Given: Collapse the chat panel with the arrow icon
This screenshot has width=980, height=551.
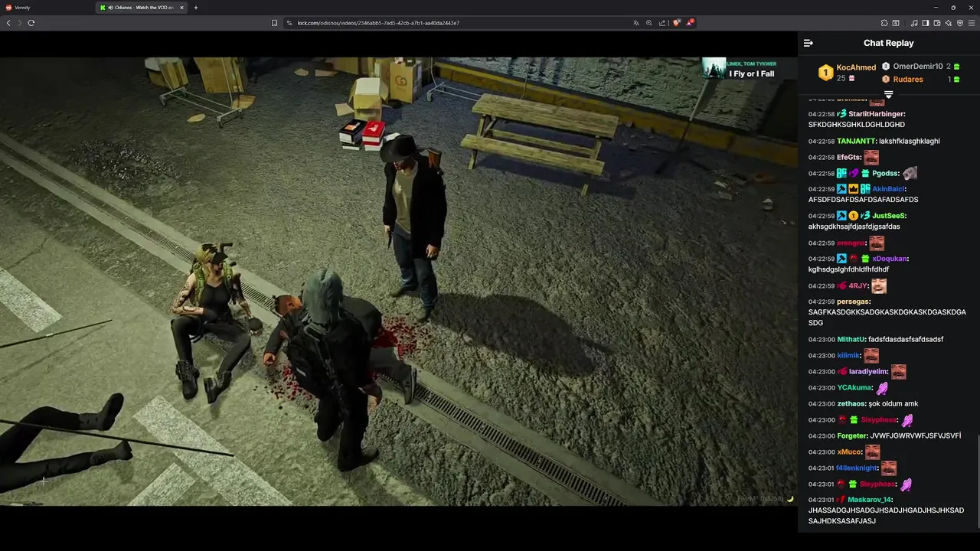Looking at the screenshot, I should [x=808, y=43].
